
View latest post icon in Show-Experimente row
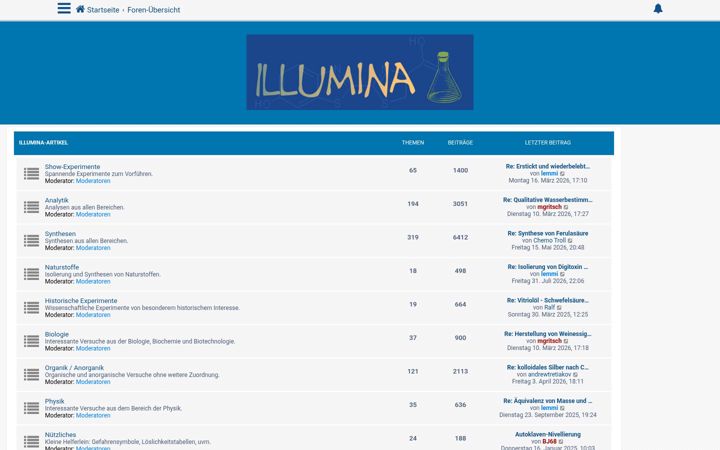click(562, 174)
